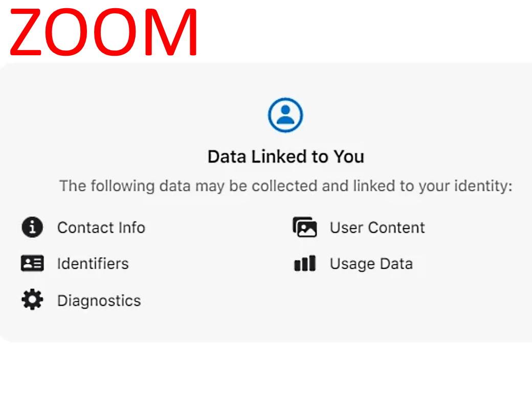Click the Diagnostics gear icon
Viewport: 532px width, 399px height.
point(32,300)
